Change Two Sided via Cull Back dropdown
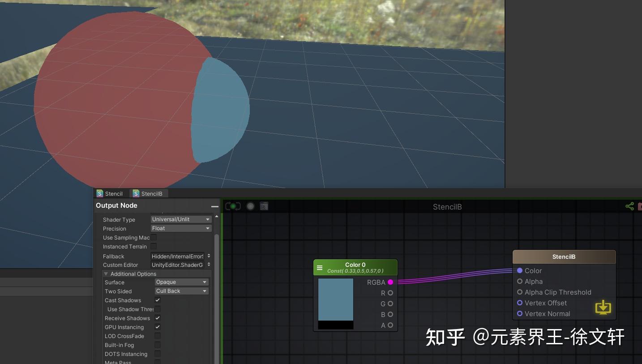Screen dimensions: 642x364 click(181, 291)
